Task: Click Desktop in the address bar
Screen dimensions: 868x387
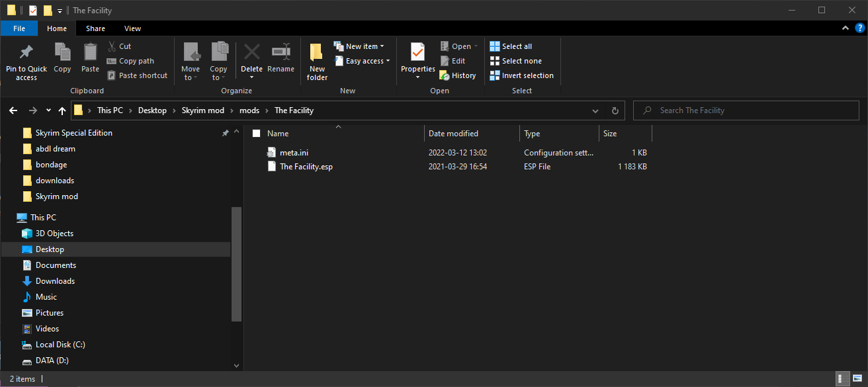Action: 152,110
